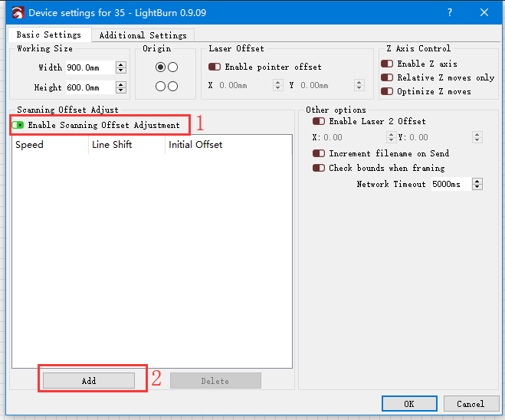Select the top-left Origin radio button
Screen dimensions: 505x420
point(160,67)
